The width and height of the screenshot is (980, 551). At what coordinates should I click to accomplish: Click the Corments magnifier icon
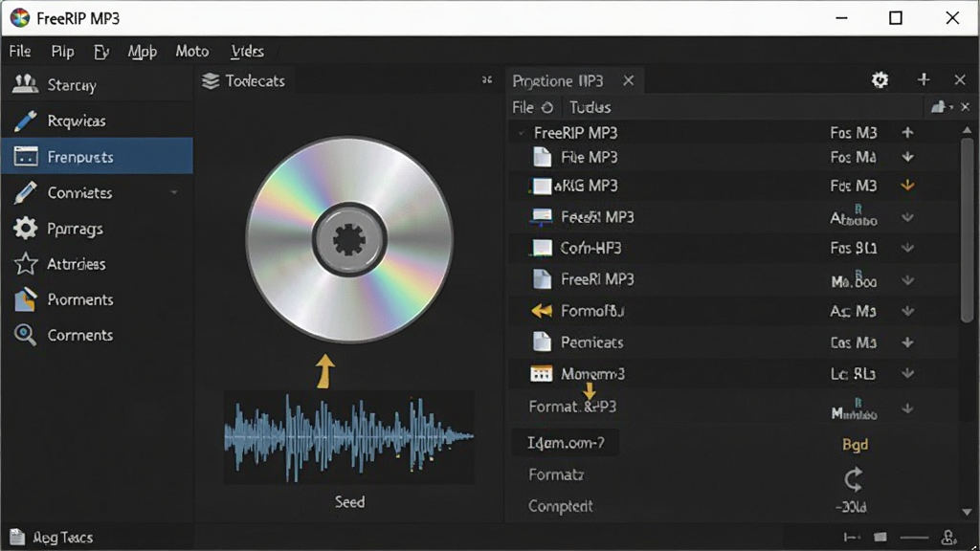pos(25,335)
